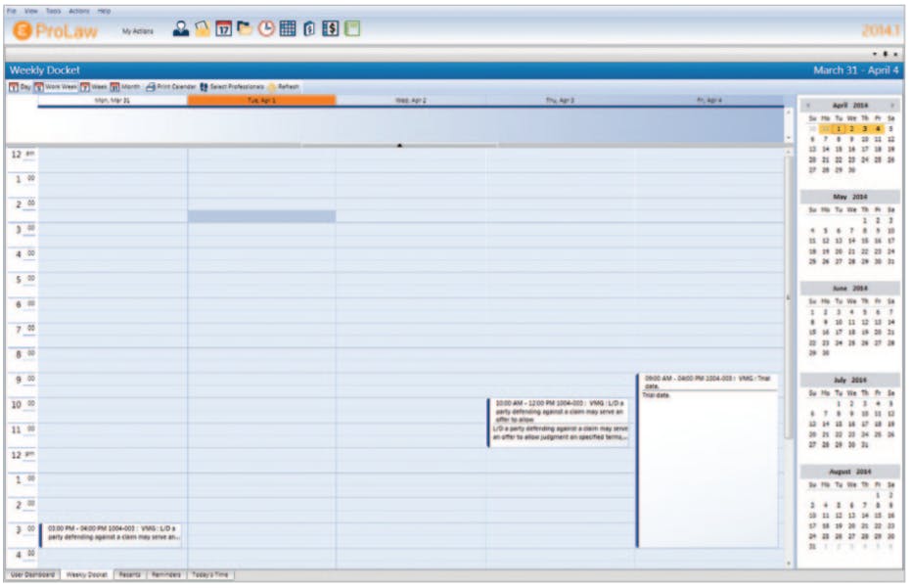The width and height of the screenshot is (912, 588).
Task: Switch to Today's Time tab
Action: click(x=210, y=574)
